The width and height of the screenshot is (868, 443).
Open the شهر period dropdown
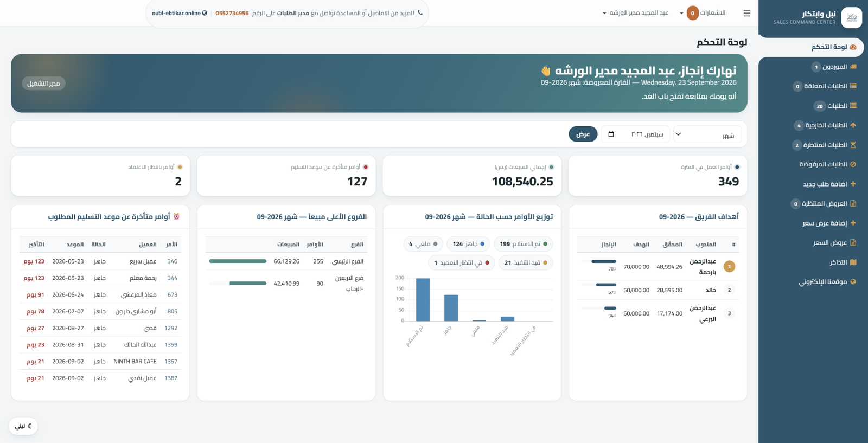[707, 134]
